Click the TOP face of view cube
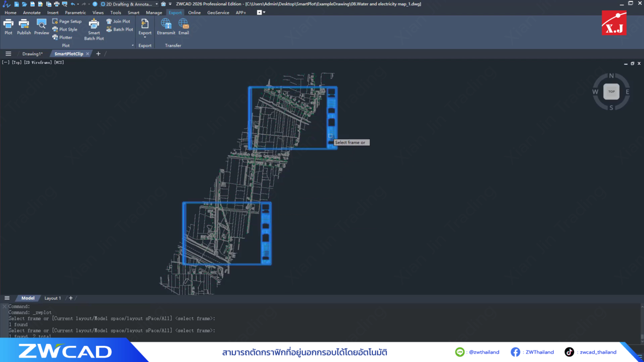 coord(611,92)
